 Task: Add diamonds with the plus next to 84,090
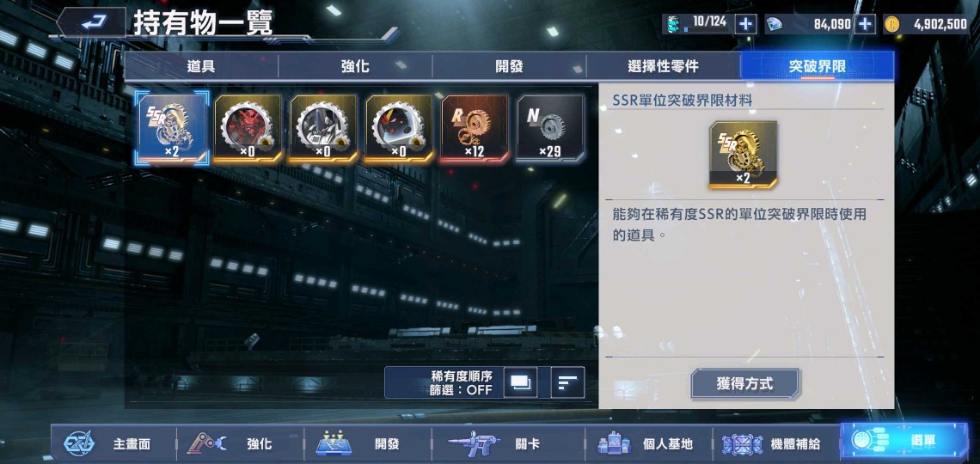click(865, 24)
